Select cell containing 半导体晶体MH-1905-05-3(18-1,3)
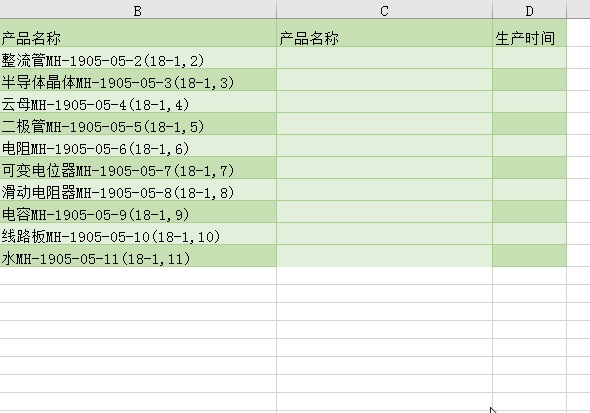Viewport: 590px width, 413px height. click(x=138, y=80)
